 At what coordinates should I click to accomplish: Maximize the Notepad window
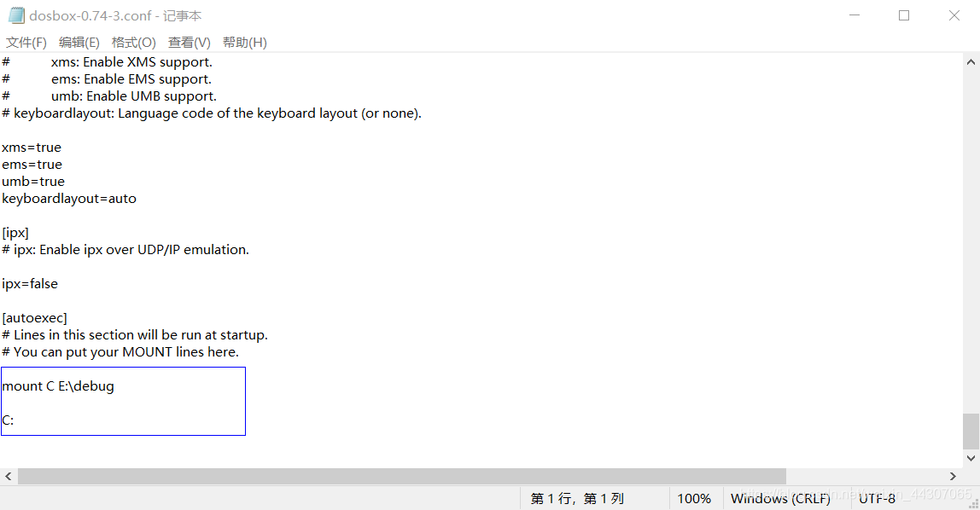904,15
